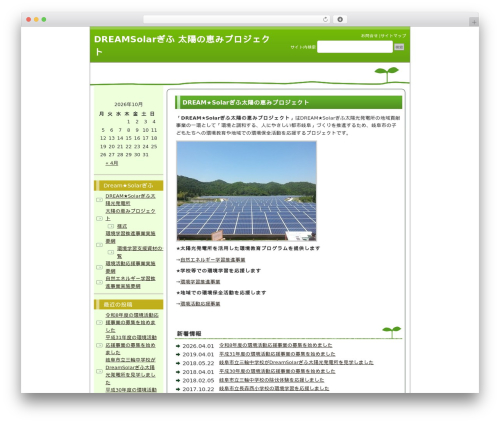Image resolution: width=500 pixels, height=423 pixels.
Task: Click bullet icon beside 自然エネルギー学習推進事業実施要綱 sidebar item
Action: pos(99,282)
